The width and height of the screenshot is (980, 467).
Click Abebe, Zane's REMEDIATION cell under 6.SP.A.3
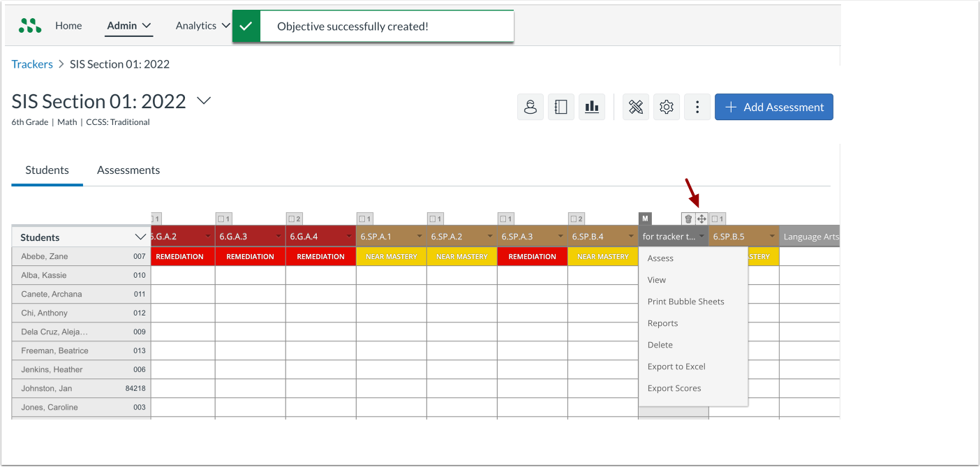(532, 256)
